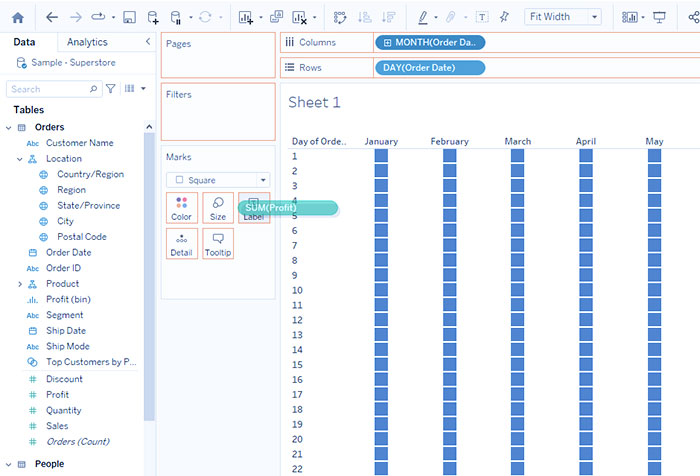Click the redo forward arrow
The height and width of the screenshot is (476, 700).
pyautogui.click(x=76, y=17)
